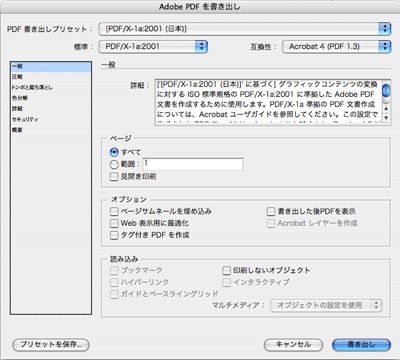Select セキュリティ in the category list
Image resolution: width=400 pixels, height=360 pixels.
51,119
